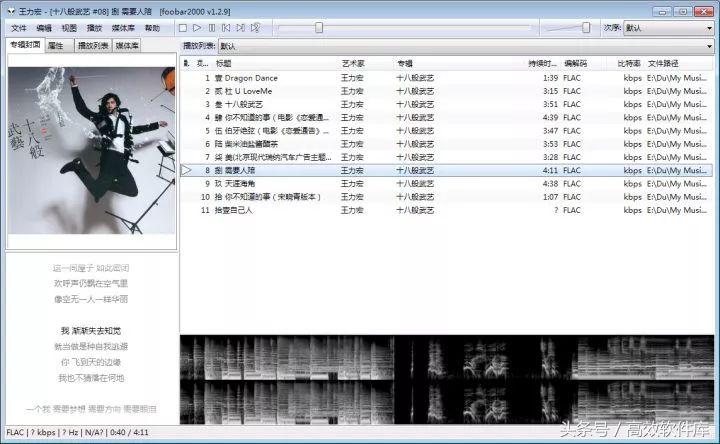Open the 帮助 menu

click(x=152, y=28)
